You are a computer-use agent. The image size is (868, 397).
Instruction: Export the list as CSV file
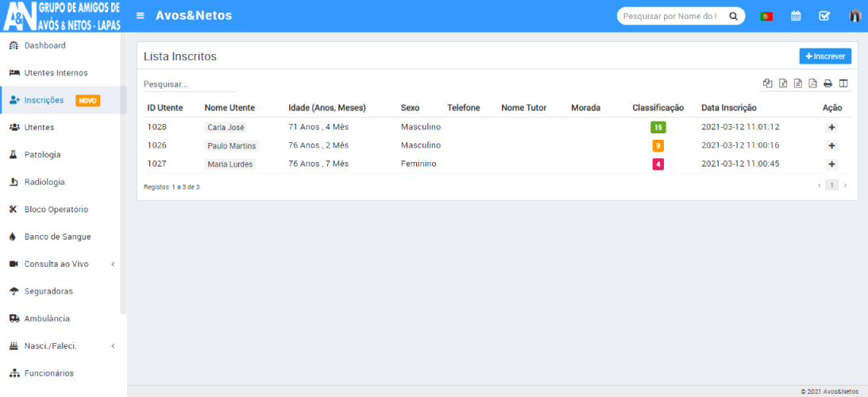click(x=797, y=83)
